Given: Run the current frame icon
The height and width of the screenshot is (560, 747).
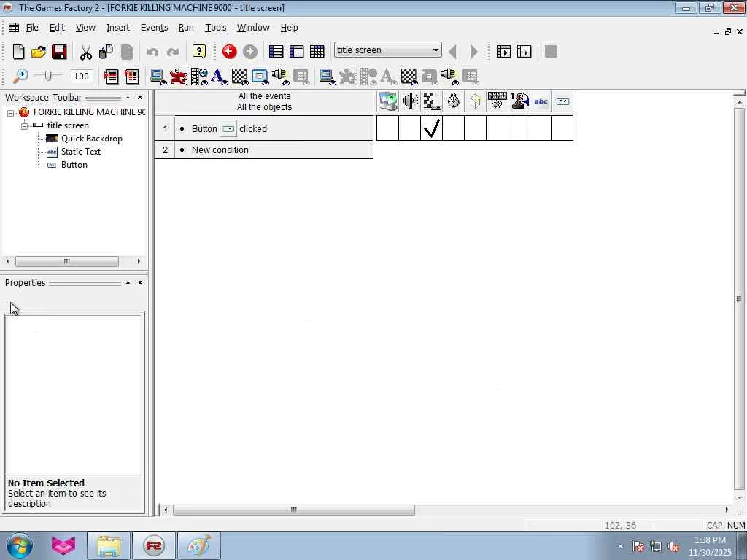Looking at the screenshot, I should point(524,52).
